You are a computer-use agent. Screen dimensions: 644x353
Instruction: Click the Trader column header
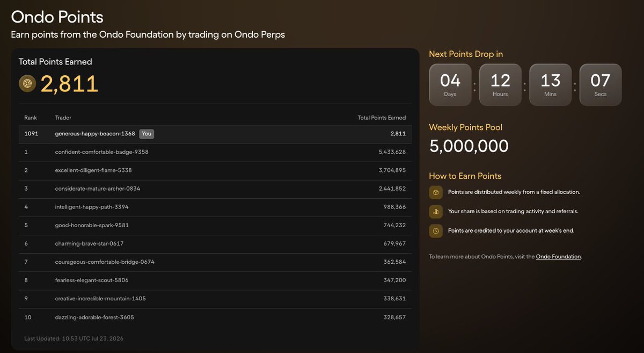[x=63, y=118]
